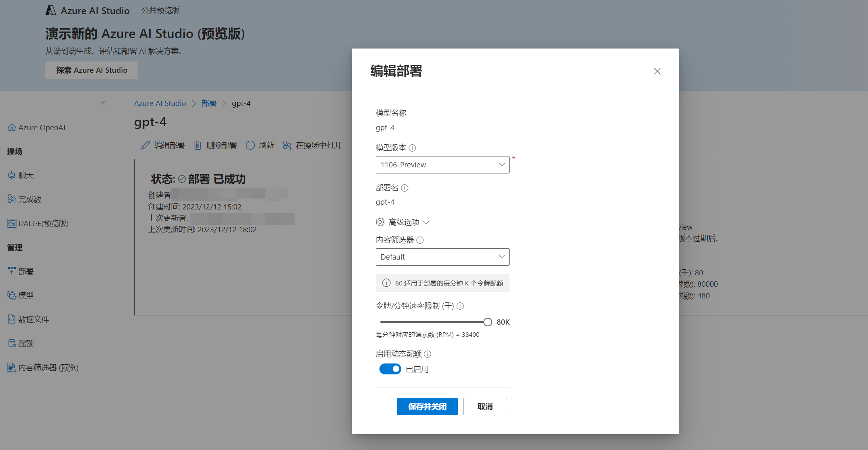This screenshot has height=450, width=868.
Task: Click the middle of the rate limit slider track
Action: coord(434,322)
